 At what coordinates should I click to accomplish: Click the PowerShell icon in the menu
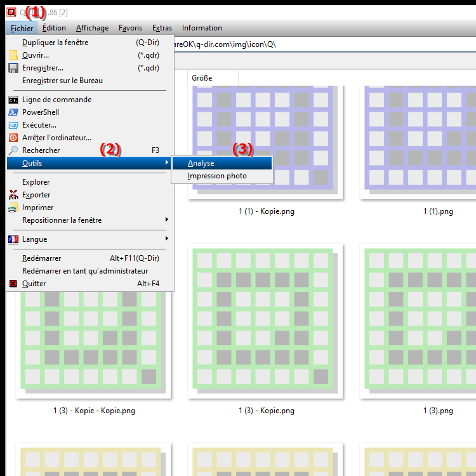(x=13, y=112)
